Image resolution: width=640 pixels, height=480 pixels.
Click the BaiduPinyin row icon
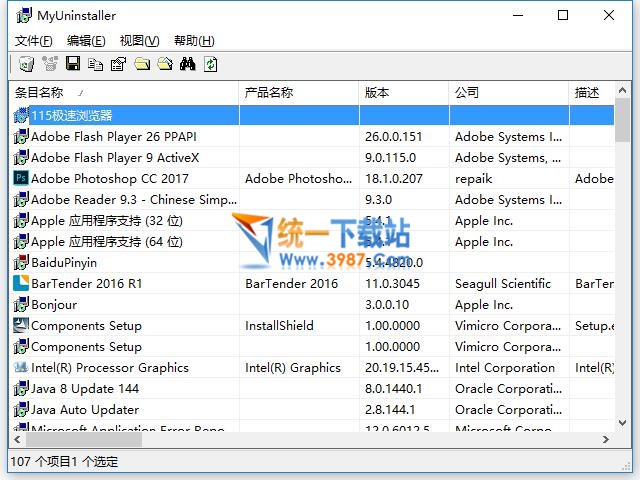coord(21,262)
